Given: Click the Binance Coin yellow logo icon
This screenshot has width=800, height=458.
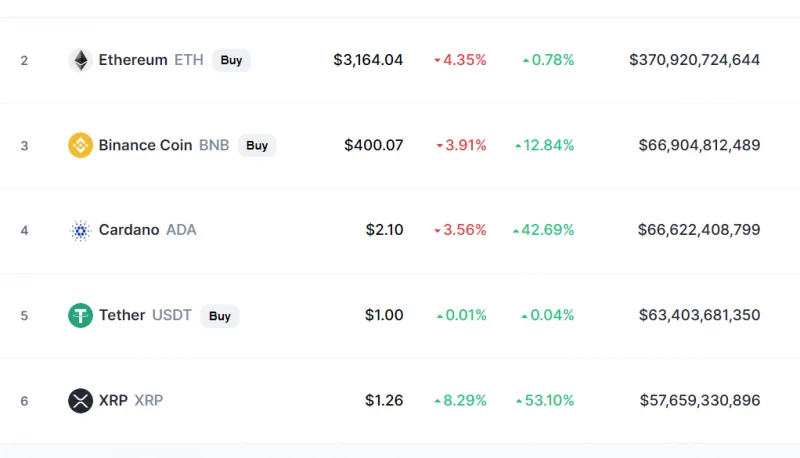Looking at the screenshot, I should [x=80, y=145].
